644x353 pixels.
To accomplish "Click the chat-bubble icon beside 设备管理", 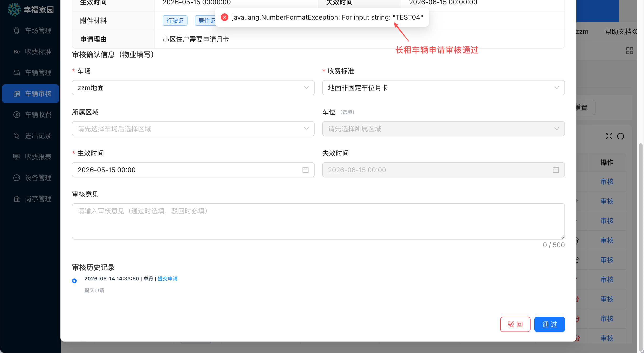I will [x=16, y=177].
